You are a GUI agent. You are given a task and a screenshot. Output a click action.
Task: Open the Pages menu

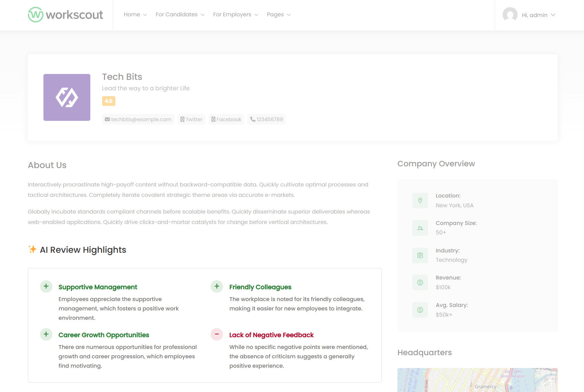[x=279, y=15]
